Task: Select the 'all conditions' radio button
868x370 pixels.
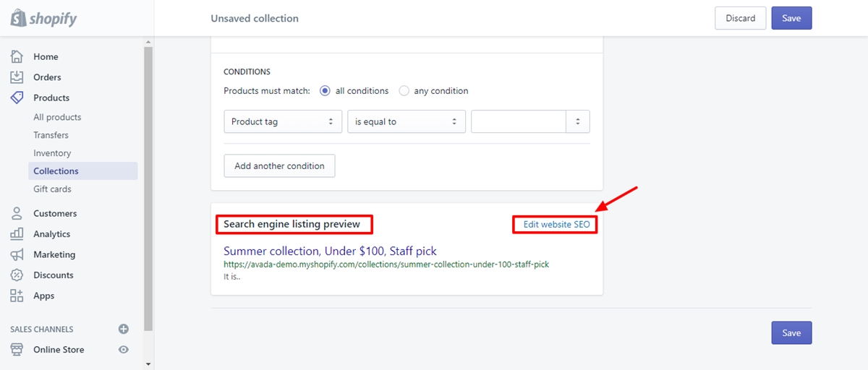Action: (x=325, y=91)
